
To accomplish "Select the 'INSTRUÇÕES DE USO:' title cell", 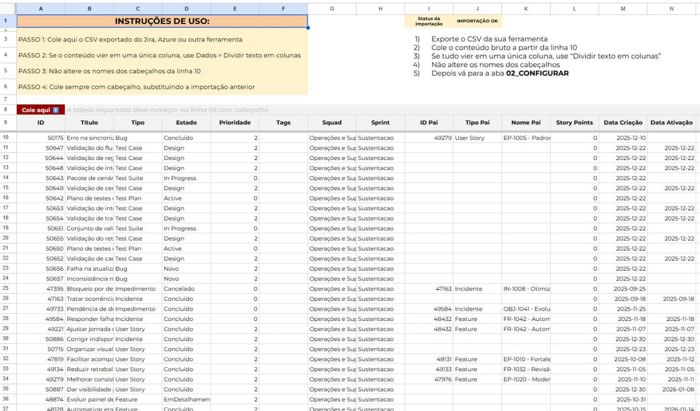I will coord(162,20).
